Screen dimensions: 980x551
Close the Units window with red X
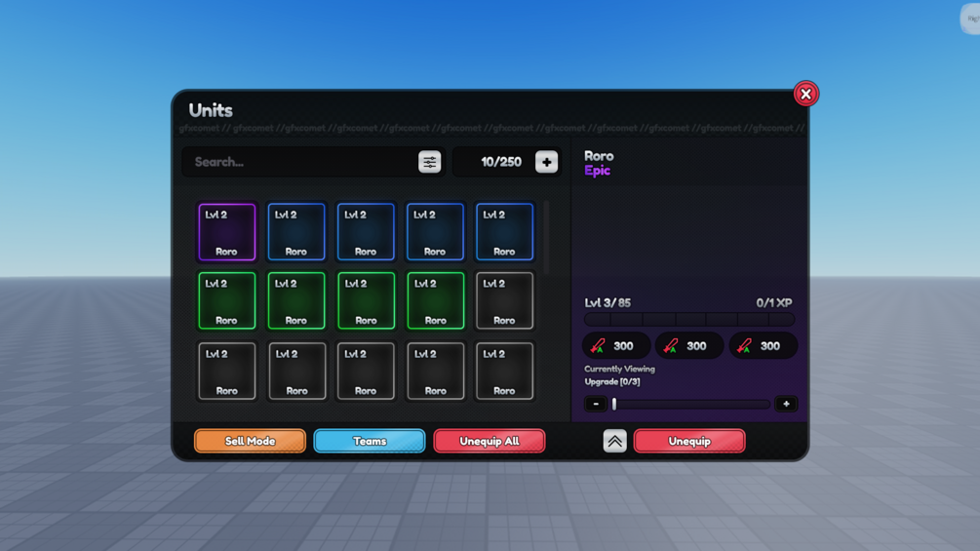[805, 94]
